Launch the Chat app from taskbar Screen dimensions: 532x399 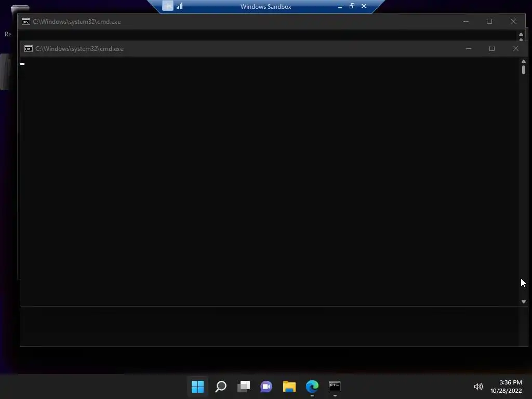pyautogui.click(x=267, y=387)
